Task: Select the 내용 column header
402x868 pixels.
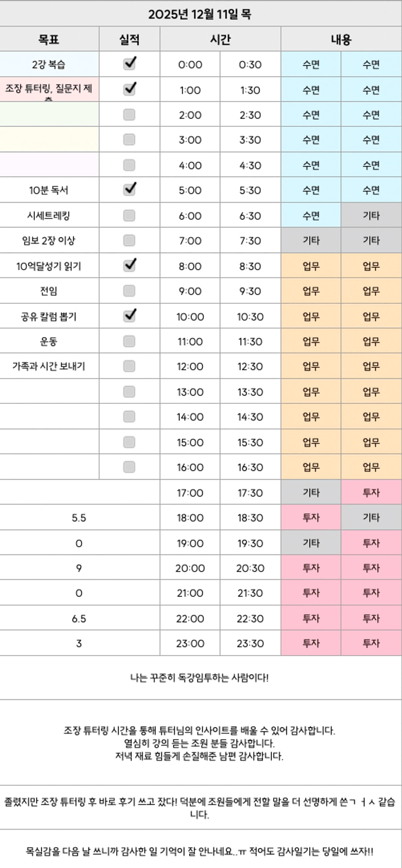Action: [341, 39]
